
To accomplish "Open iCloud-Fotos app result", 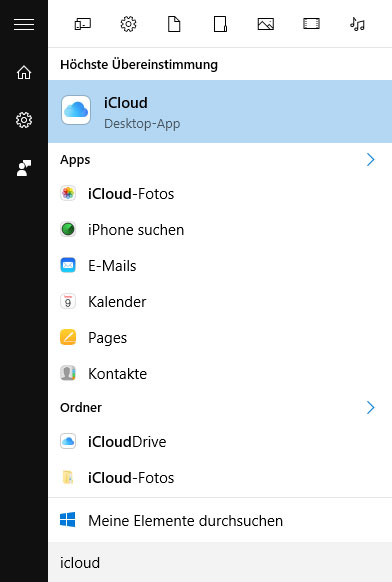I will coord(220,194).
